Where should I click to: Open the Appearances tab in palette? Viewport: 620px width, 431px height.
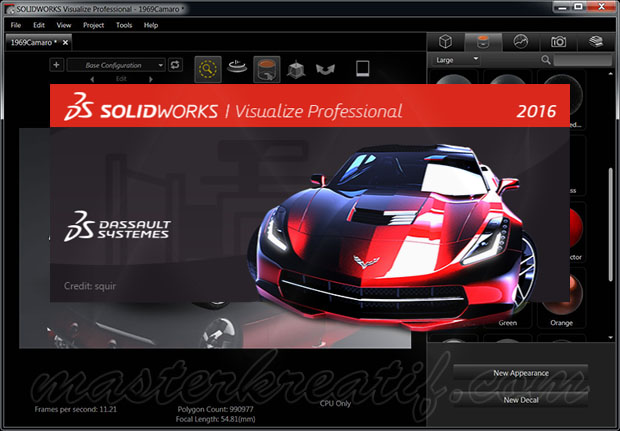tap(483, 42)
